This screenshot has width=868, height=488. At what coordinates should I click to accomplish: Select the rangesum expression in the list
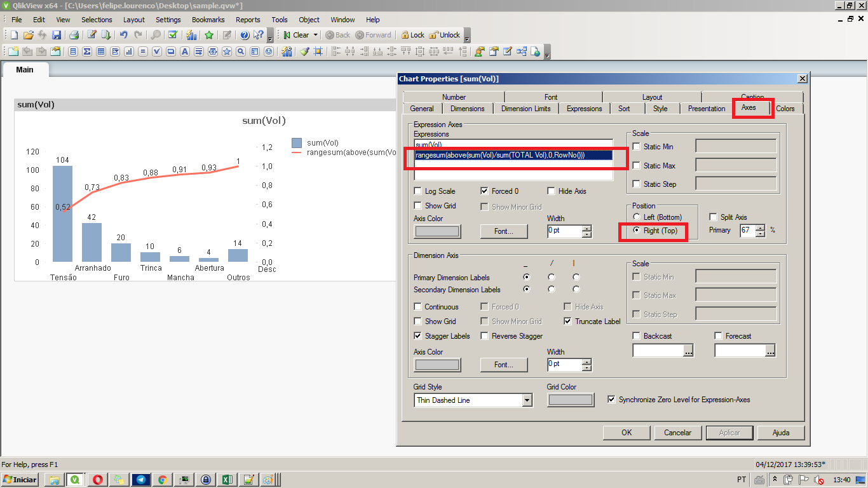coord(513,155)
